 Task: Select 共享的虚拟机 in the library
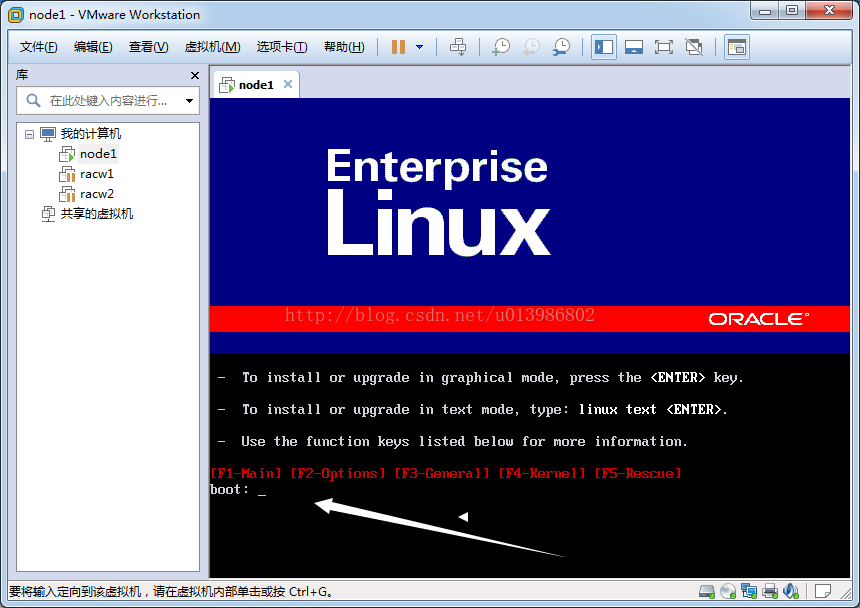[x=97, y=214]
